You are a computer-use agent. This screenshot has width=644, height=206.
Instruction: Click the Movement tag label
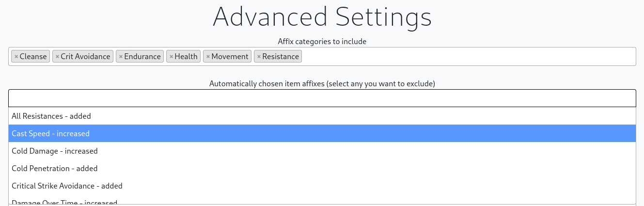tap(230, 57)
